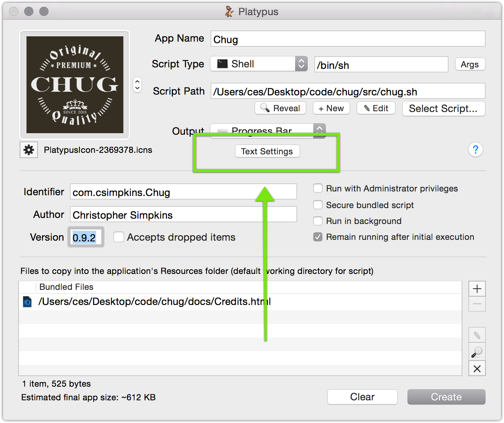
Task: Click the Create button
Action: (x=446, y=397)
